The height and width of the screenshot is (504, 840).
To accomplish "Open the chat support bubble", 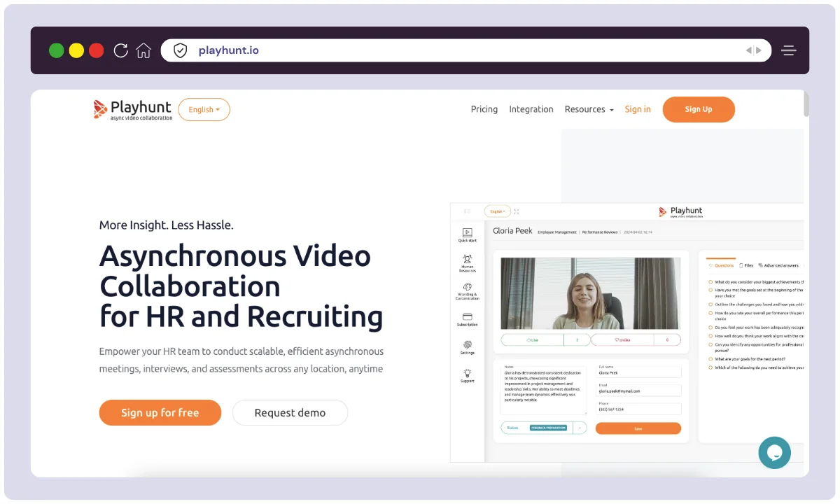I will click(x=774, y=452).
